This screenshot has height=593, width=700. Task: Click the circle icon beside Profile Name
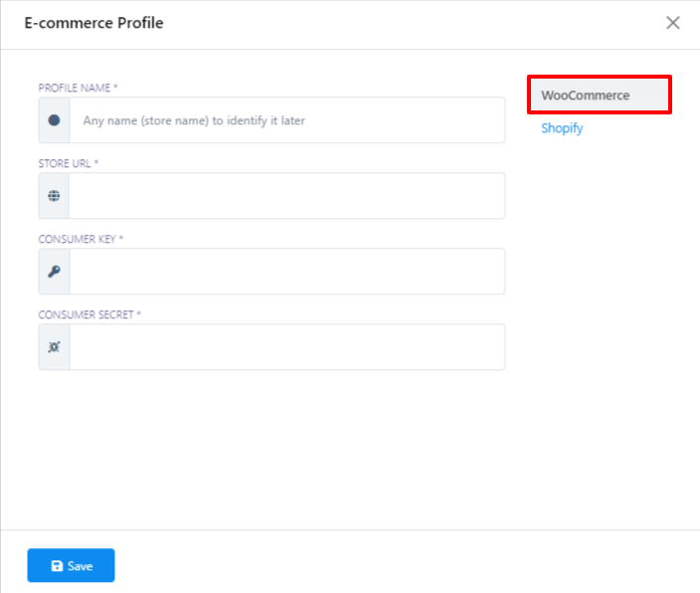(x=54, y=120)
